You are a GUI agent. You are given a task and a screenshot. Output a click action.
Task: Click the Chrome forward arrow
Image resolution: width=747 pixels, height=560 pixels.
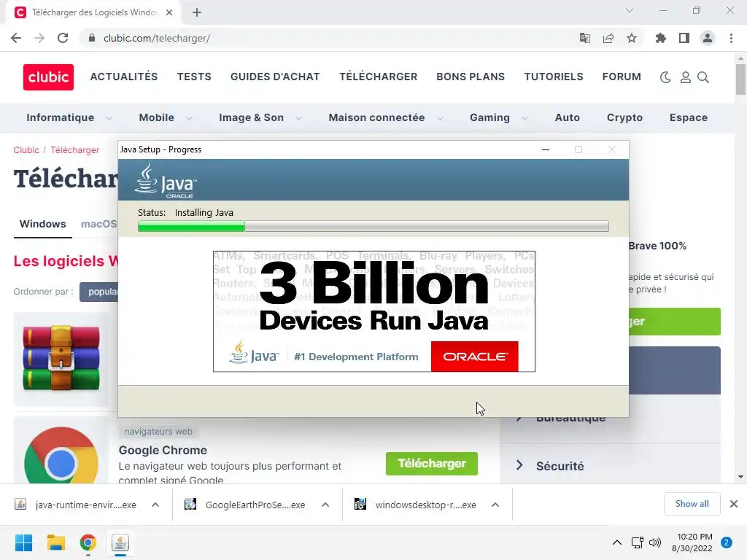pyautogui.click(x=39, y=38)
